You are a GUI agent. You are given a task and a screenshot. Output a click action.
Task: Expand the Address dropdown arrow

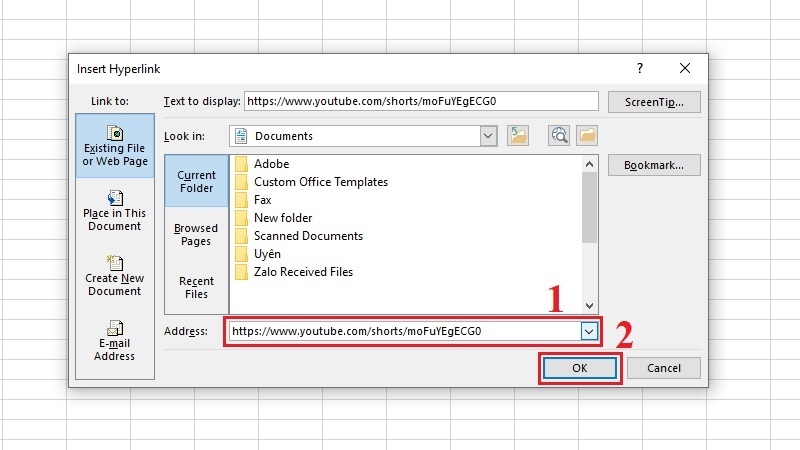tap(589, 331)
